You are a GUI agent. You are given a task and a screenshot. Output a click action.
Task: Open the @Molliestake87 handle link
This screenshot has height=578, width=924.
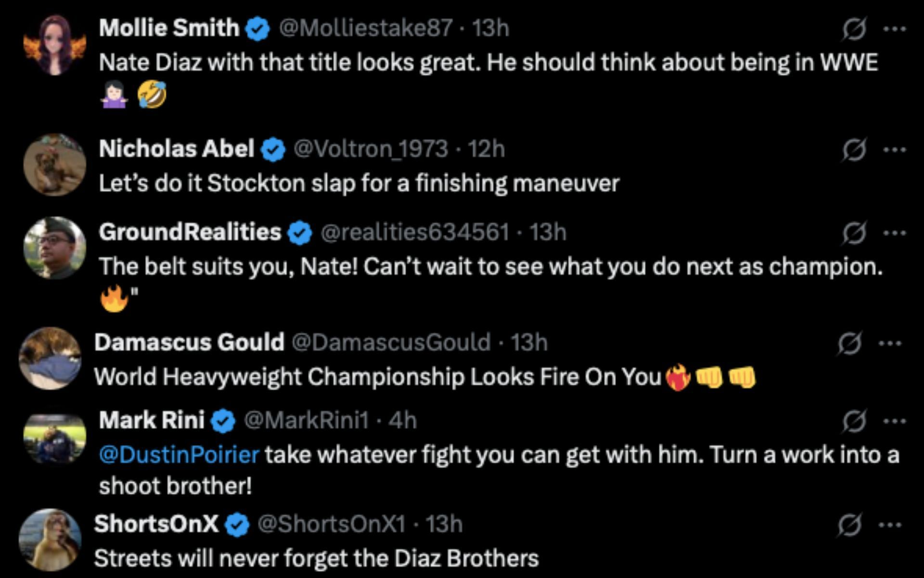pyautogui.click(x=366, y=28)
